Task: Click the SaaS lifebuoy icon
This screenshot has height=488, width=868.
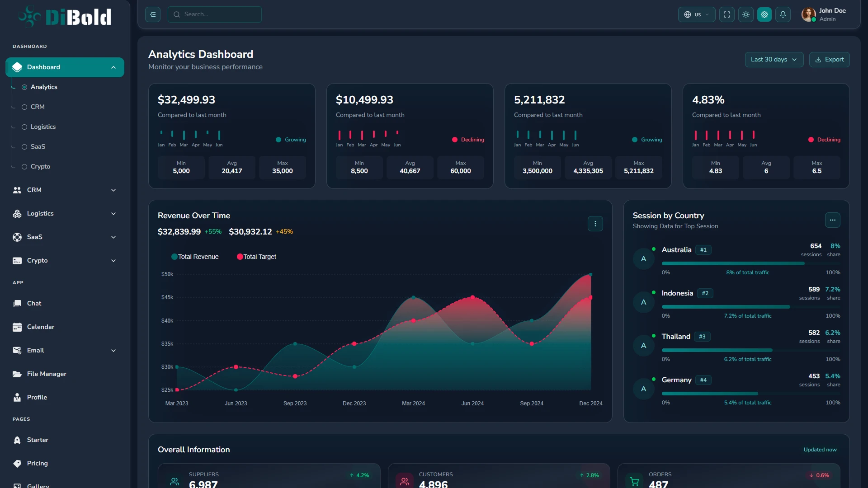Action: pos(17,237)
